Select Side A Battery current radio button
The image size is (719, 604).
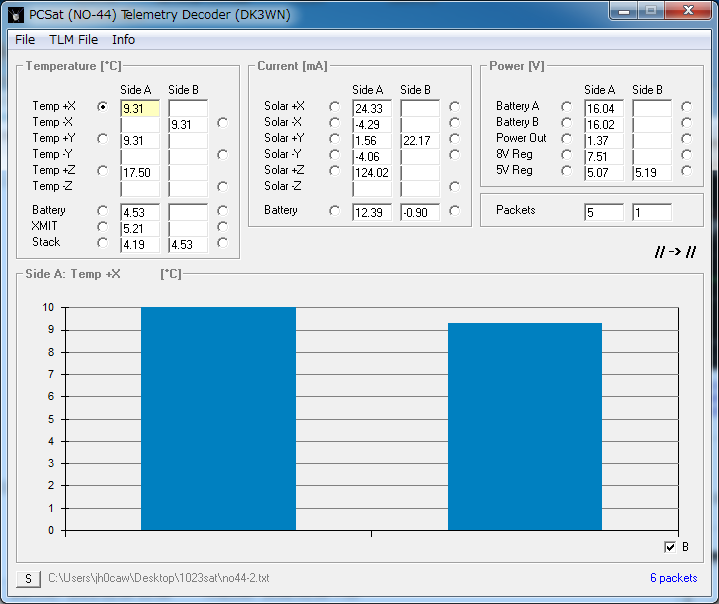tap(335, 211)
